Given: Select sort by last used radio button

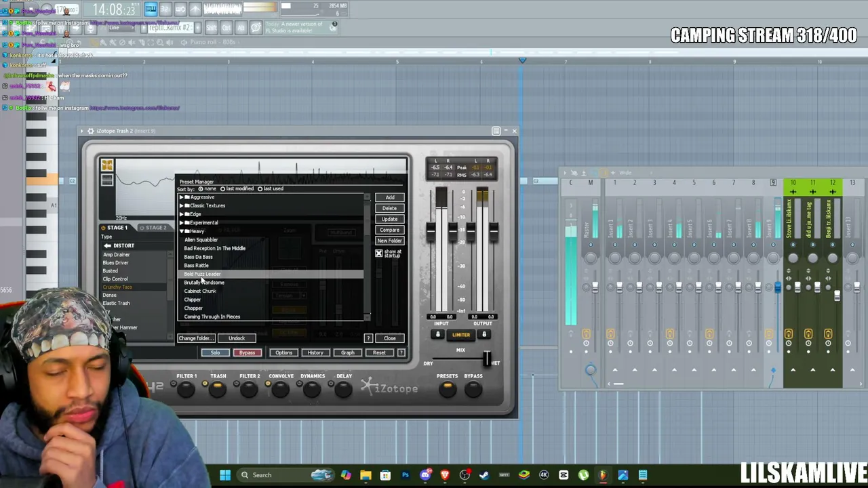Looking at the screenshot, I should click(260, 189).
